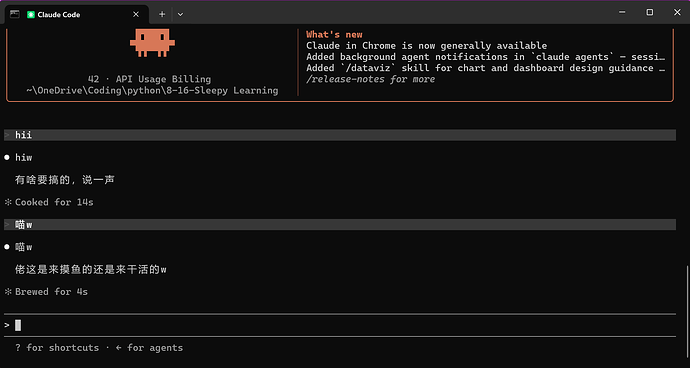Viewport: 690px width, 368px height.
Task: Maximize the terminal window
Action: [650, 12]
